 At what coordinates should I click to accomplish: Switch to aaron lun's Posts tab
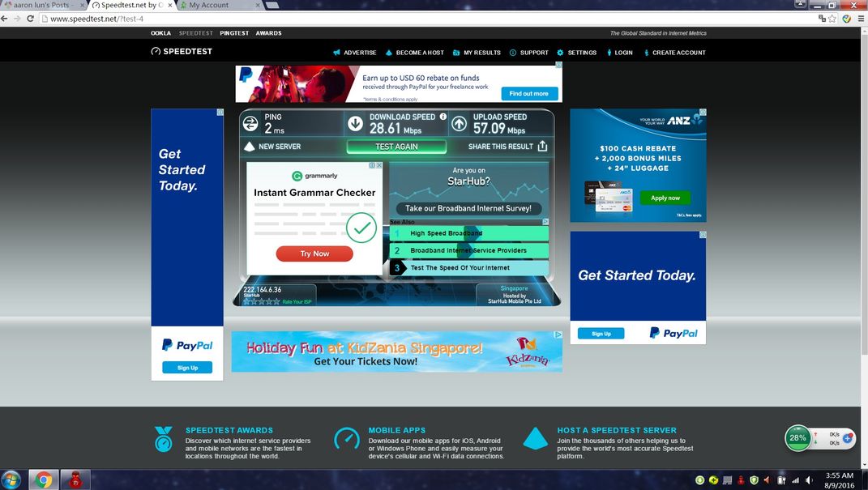(x=43, y=5)
